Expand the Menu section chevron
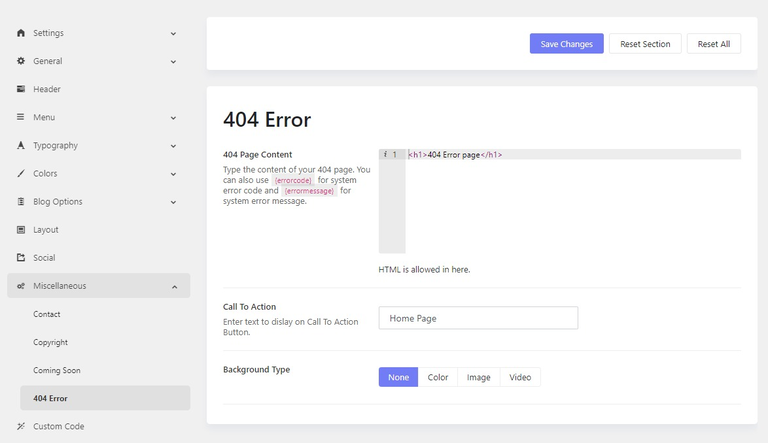Screen dimensions: 768x443 173,118
